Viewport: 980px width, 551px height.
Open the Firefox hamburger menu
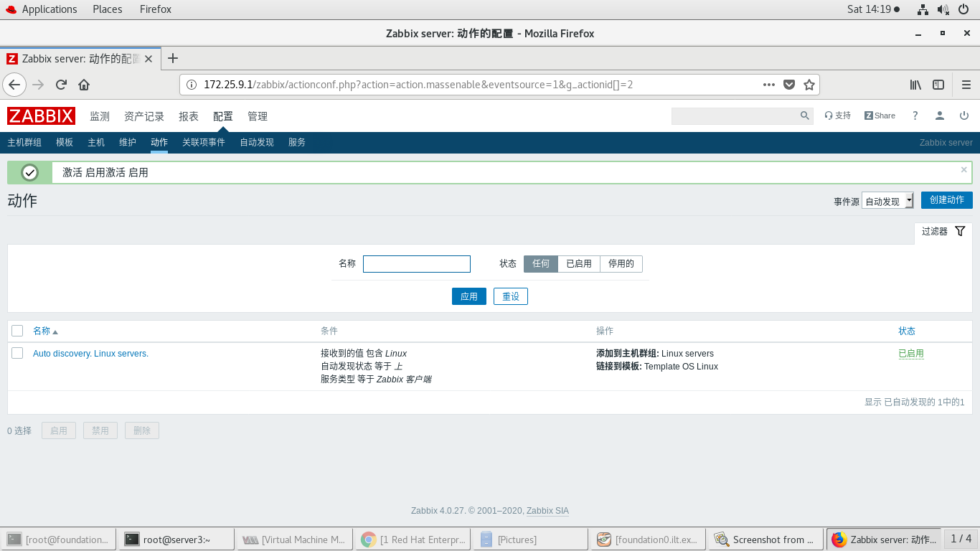(x=965, y=84)
